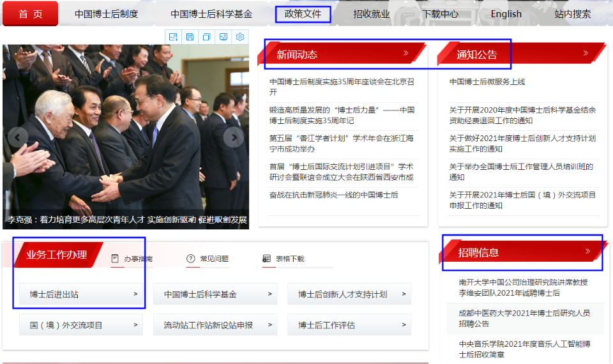Click the picture display icon in the image toolbar
613x364 pixels.
(x=223, y=37)
